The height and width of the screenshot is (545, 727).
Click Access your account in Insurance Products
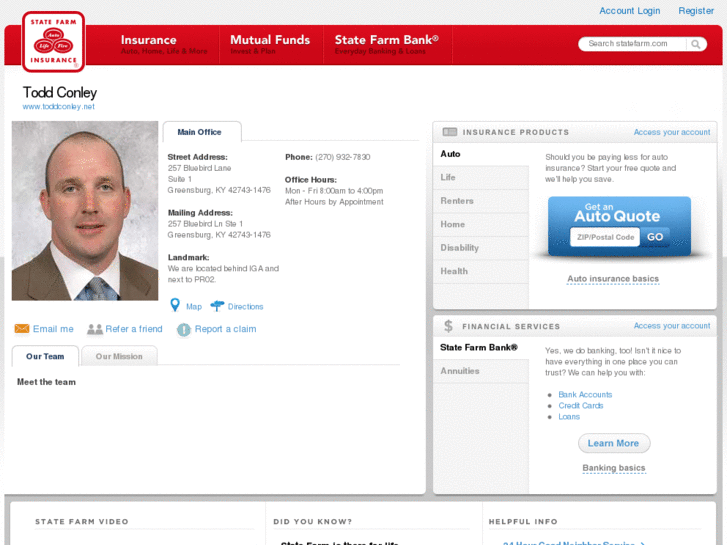(x=672, y=132)
